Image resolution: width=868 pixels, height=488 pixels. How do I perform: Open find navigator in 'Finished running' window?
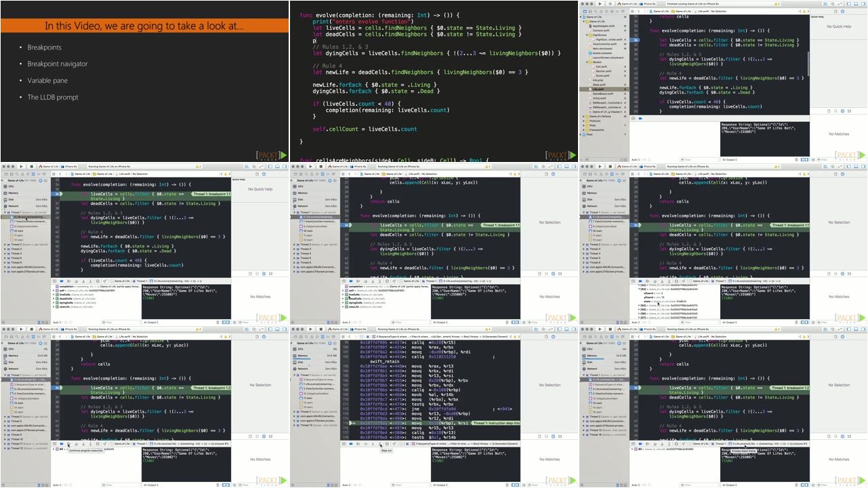[x=596, y=11]
